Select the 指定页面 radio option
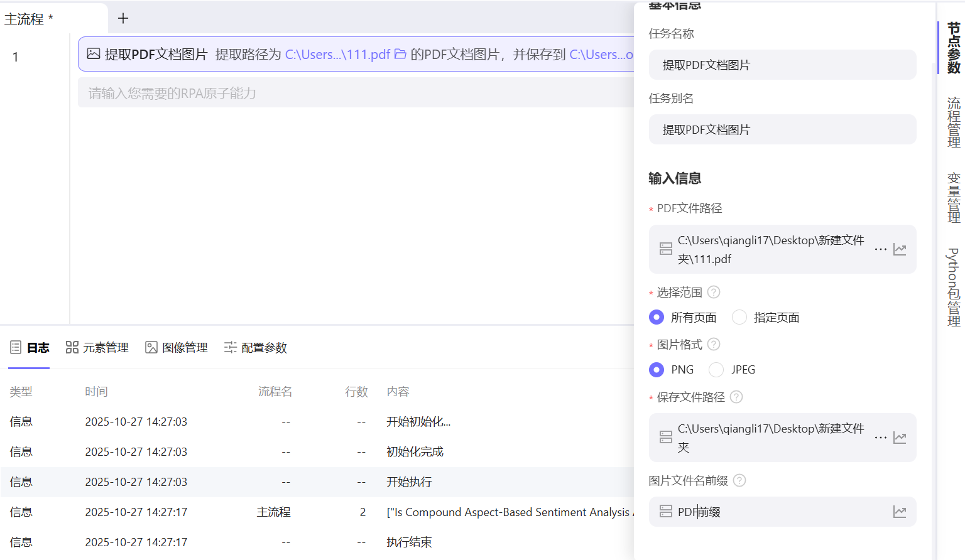The width and height of the screenshot is (965, 560). [x=739, y=317]
